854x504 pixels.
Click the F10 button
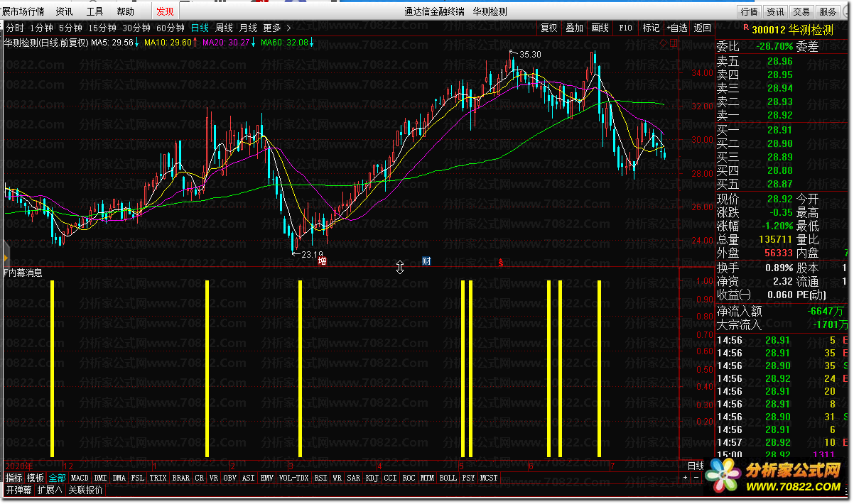[625, 28]
